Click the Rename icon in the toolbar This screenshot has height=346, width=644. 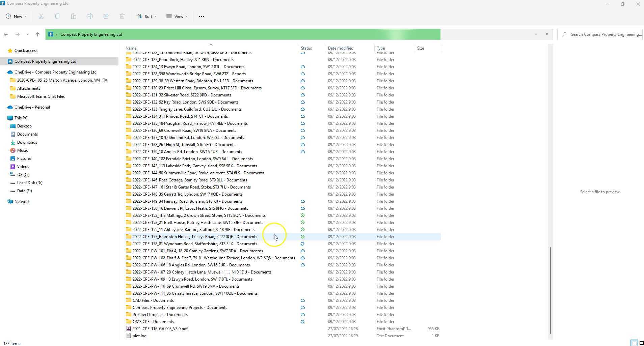pos(90,16)
